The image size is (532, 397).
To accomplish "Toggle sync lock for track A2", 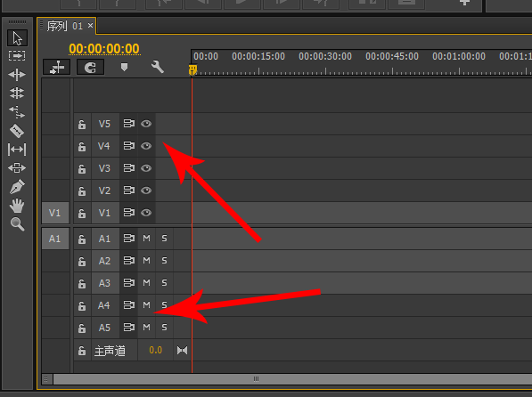I will pos(128,261).
